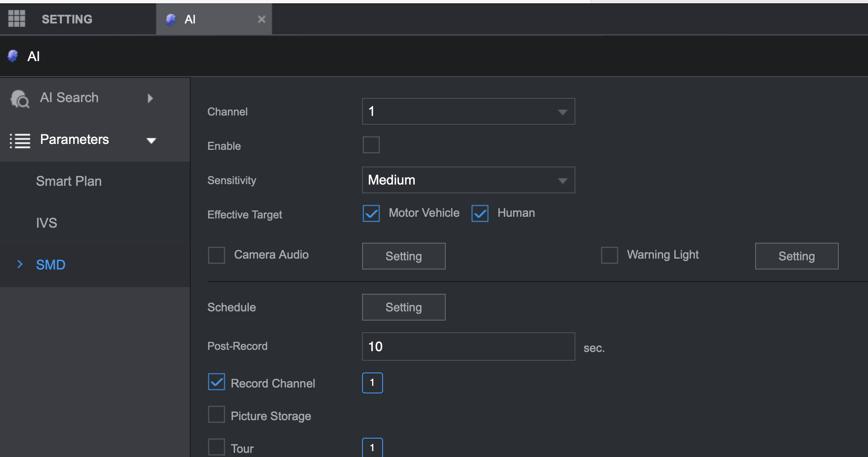Select Record Channel number 1 box
This screenshot has height=457, width=868.
372,383
